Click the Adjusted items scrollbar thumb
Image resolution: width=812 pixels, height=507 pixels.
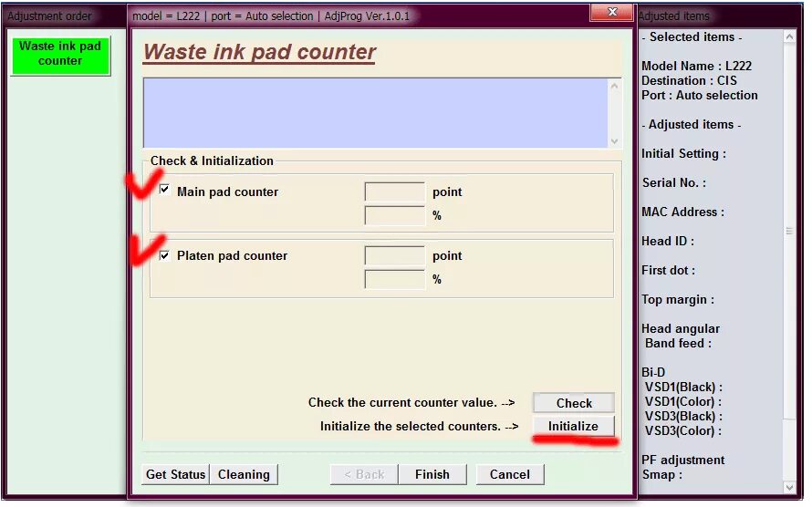click(x=789, y=232)
